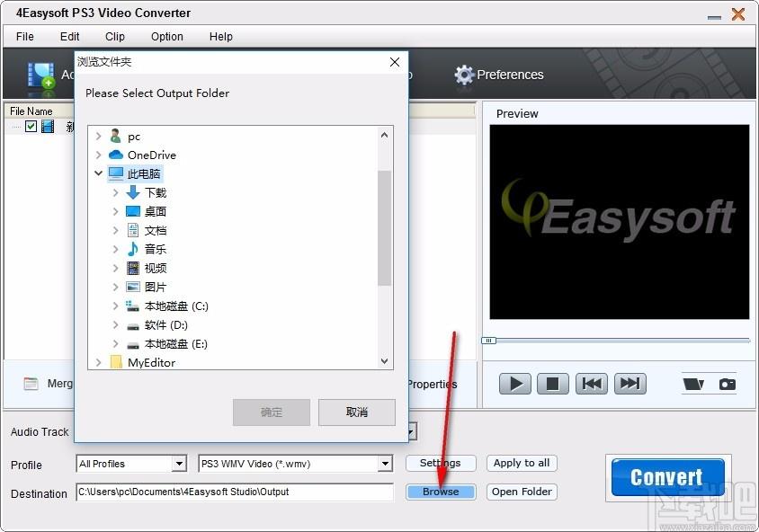Click the Open Folder button
The image size is (759, 532).
click(522, 492)
